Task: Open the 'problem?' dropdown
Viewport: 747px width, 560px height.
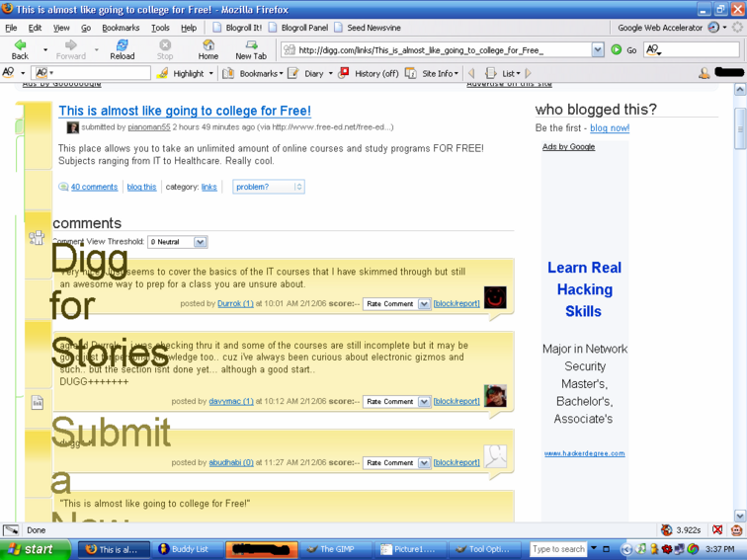Action: pyautogui.click(x=269, y=187)
